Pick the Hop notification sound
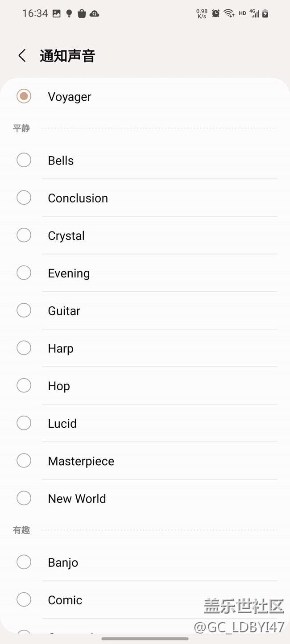Image resolution: width=290 pixels, height=644 pixels. (24, 385)
